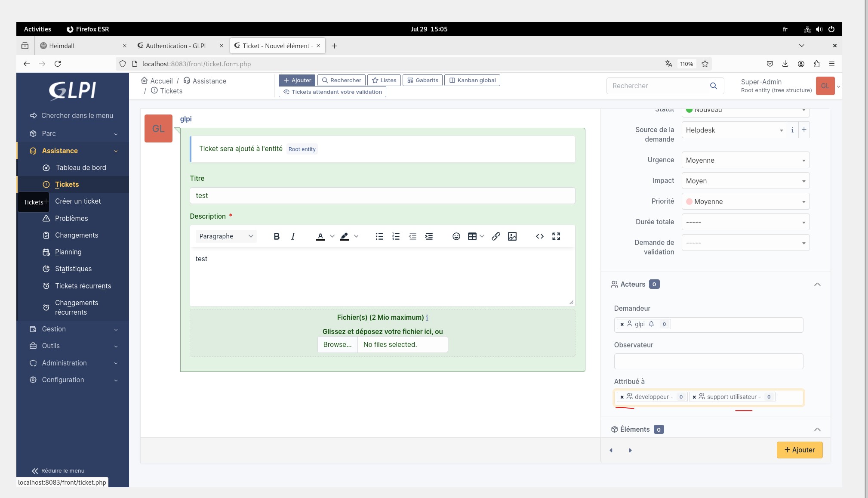Open the Paragraphe style dropdown

226,236
